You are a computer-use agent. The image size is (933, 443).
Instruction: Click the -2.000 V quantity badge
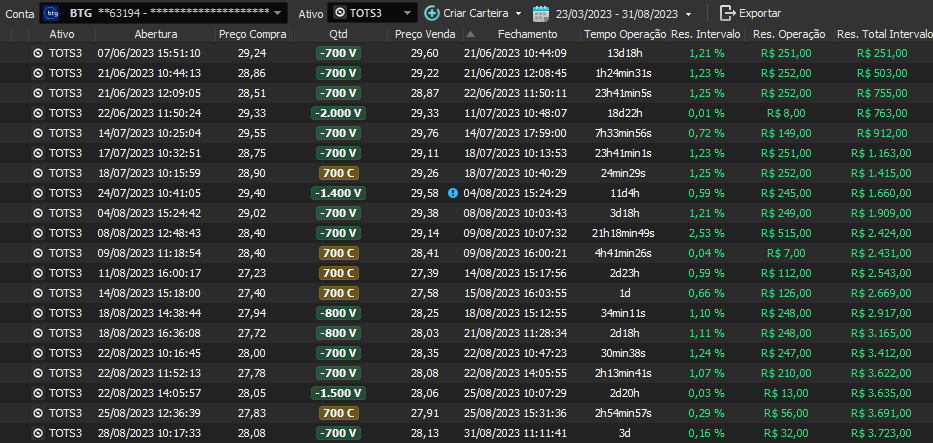click(338, 113)
